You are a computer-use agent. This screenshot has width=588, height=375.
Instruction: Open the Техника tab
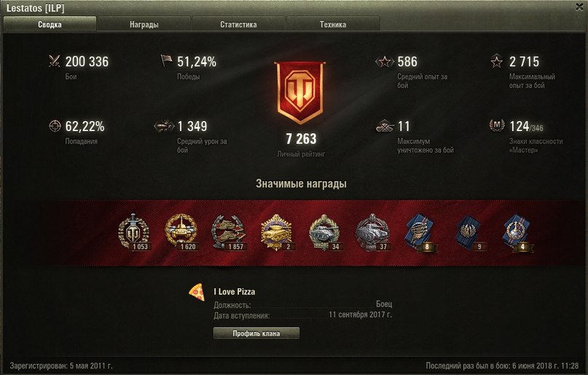coord(333,24)
